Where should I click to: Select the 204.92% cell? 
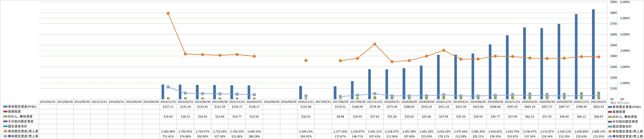coord(306,136)
